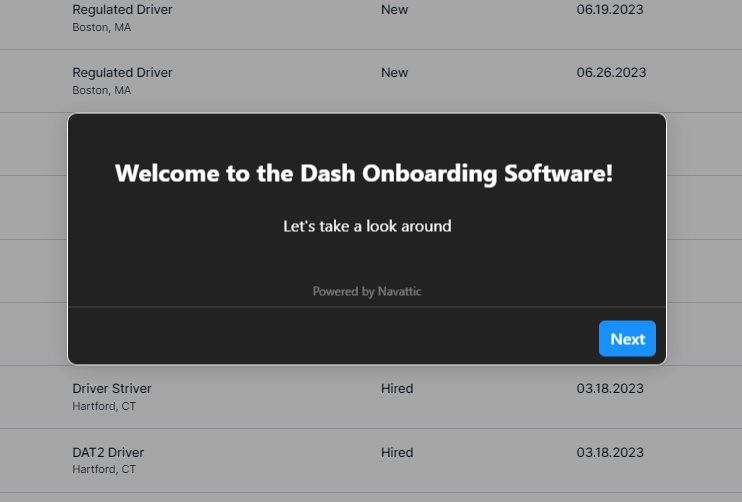742x502 pixels.
Task: Click the date 06.19.2023
Action: click(610, 9)
